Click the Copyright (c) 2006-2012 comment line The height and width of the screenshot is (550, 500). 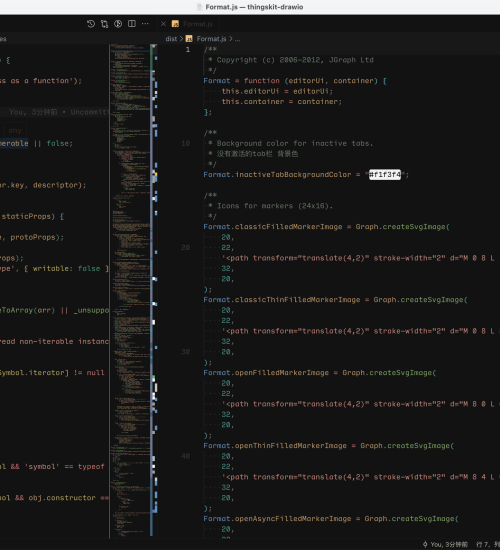(291, 60)
